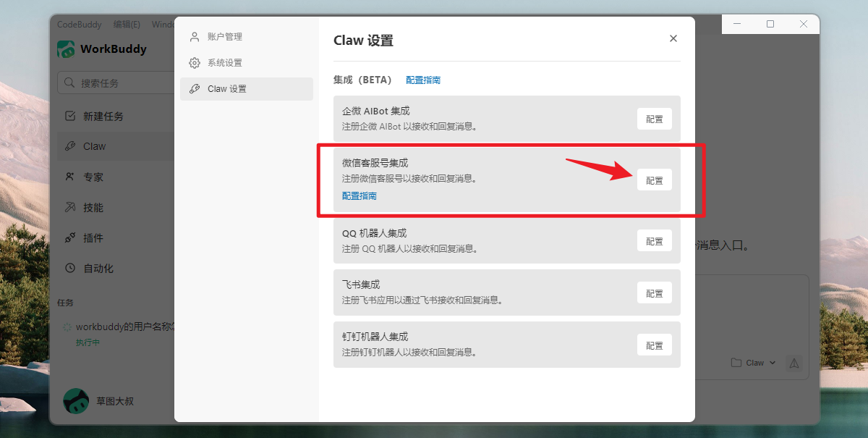Configure 企微 AIBot 集成
Image resolution: width=868 pixels, height=438 pixels.
[654, 119]
